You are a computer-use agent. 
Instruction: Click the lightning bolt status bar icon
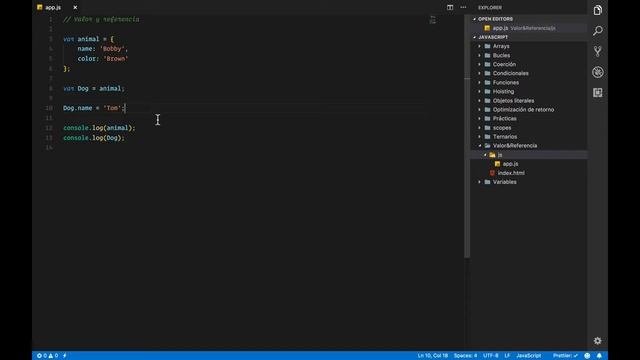pyautogui.click(x=64, y=356)
